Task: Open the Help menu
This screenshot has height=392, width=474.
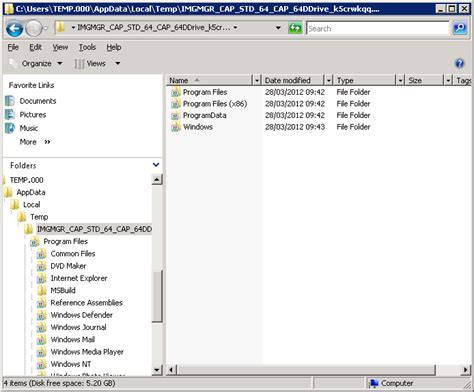Action: [114, 47]
